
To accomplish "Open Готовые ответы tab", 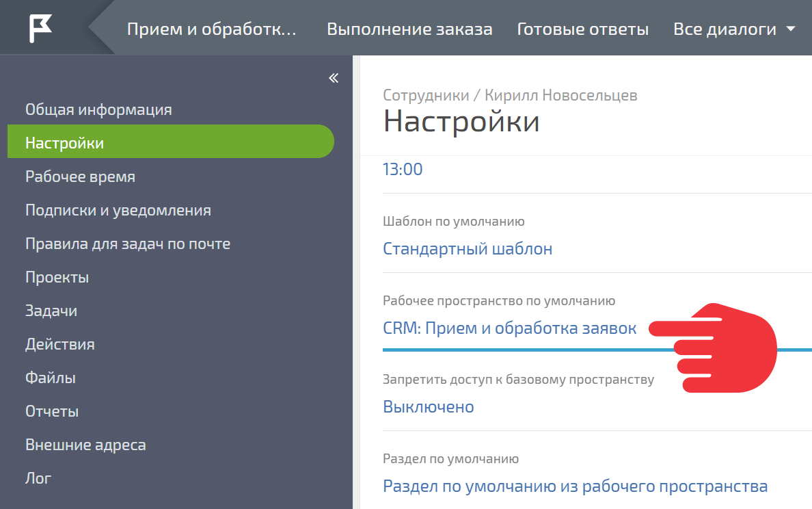I will coord(582,29).
